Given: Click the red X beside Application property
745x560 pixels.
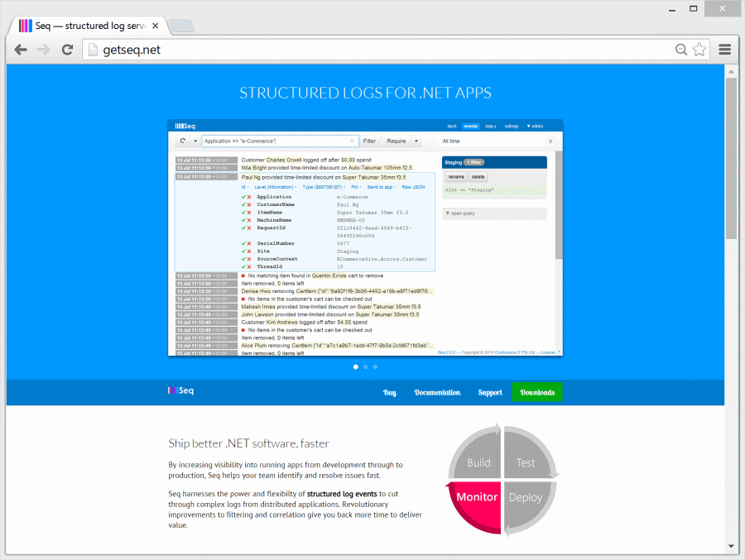Looking at the screenshot, I should click(249, 197).
